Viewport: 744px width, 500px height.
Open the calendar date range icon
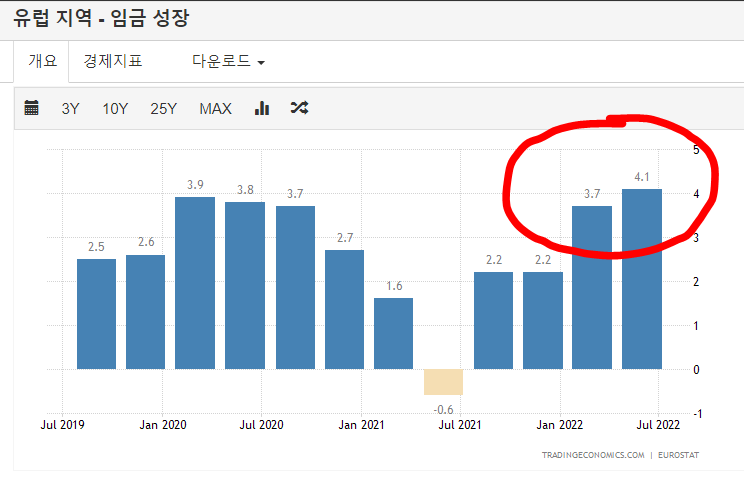31,108
